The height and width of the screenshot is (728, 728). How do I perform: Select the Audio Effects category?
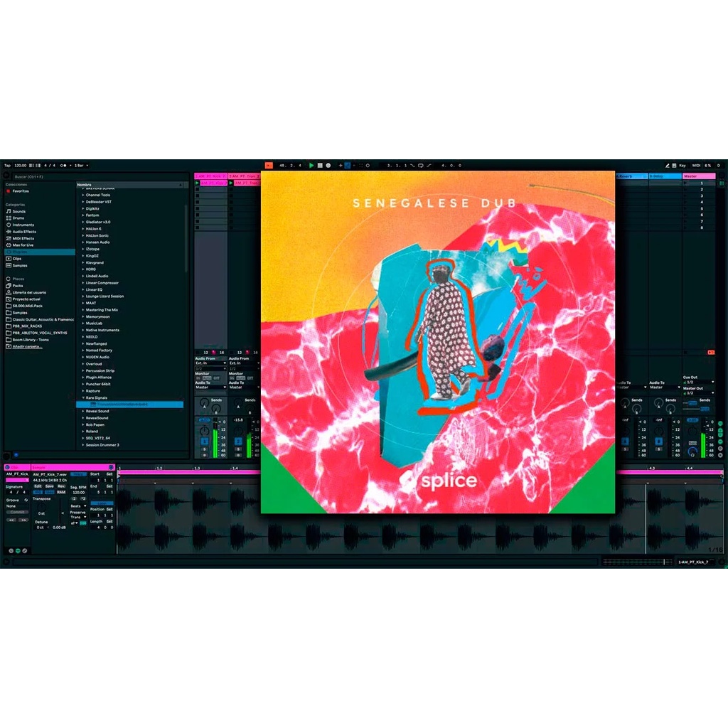[24, 232]
